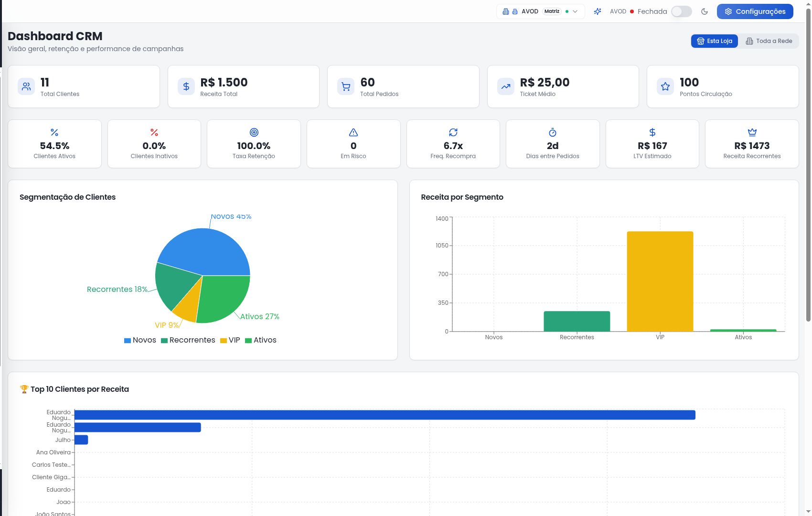The height and width of the screenshot is (516, 812).
Task: Click the crown icon on Receita Recorrentes
Action: pos(752,132)
